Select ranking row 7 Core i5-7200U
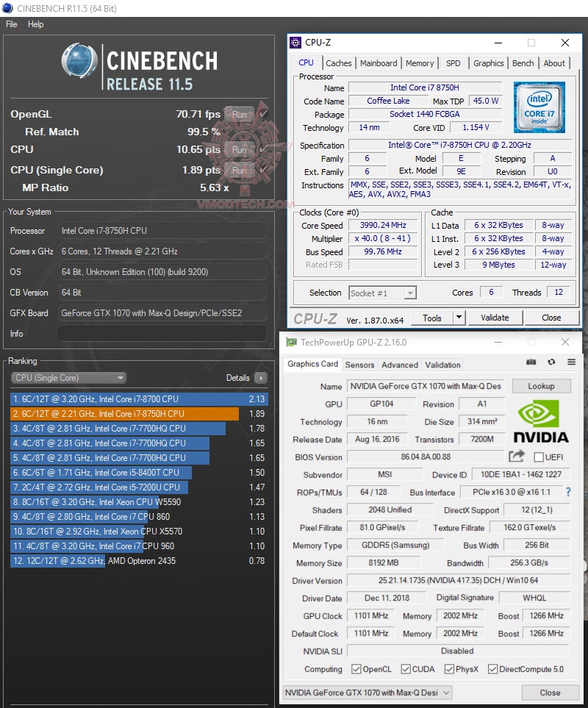 click(139, 487)
